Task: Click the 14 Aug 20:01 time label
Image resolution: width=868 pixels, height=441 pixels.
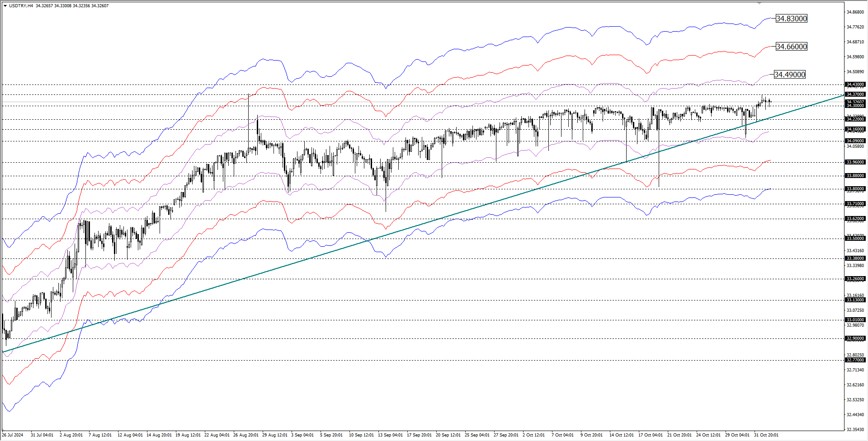Action: click(x=159, y=435)
